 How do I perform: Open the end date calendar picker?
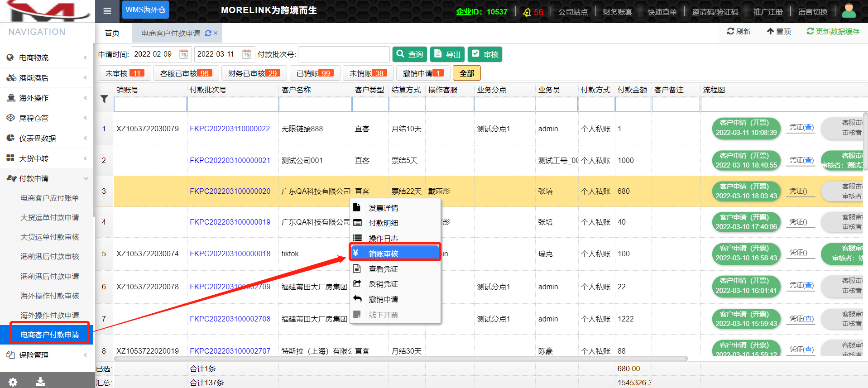[246, 54]
